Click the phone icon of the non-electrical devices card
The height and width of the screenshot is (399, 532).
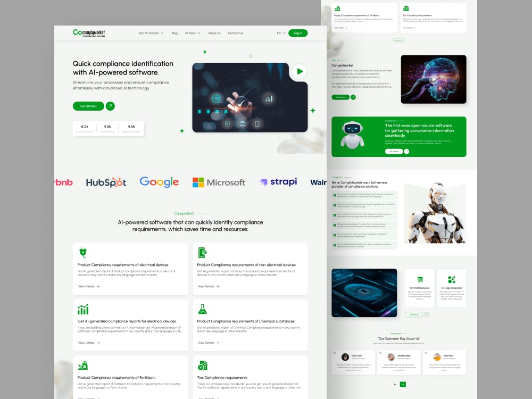point(202,252)
